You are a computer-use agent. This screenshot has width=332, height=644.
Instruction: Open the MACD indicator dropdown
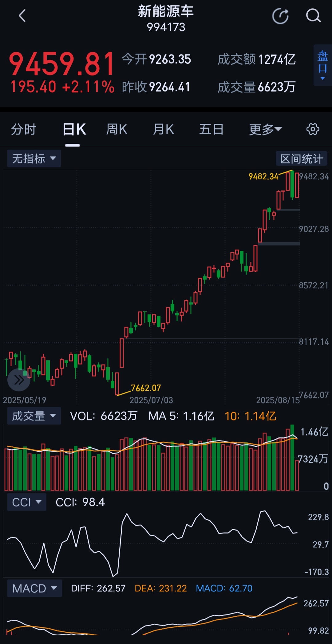[x=34, y=588]
